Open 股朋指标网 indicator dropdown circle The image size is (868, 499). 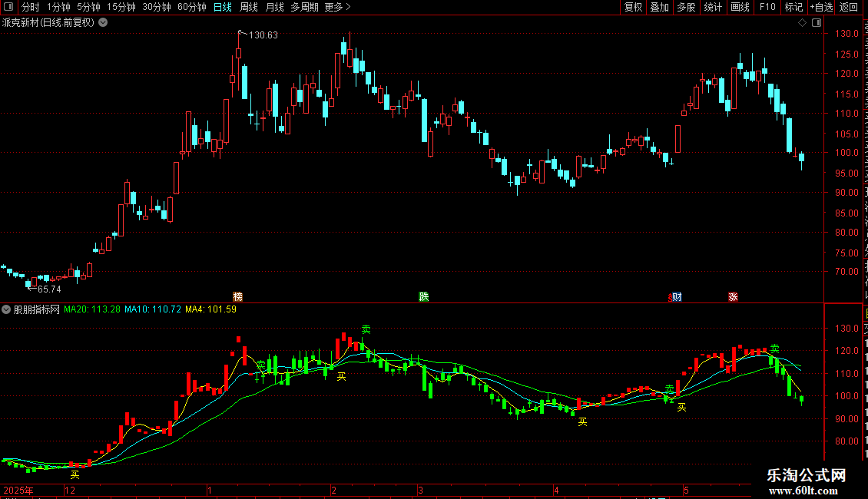click(x=6, y=309)
